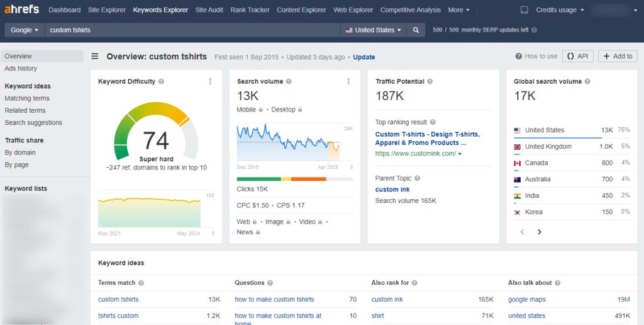Click Terms match help icon
Image resolution: width=644 pixels, height=325 pixels.
[x=142, y=283]
